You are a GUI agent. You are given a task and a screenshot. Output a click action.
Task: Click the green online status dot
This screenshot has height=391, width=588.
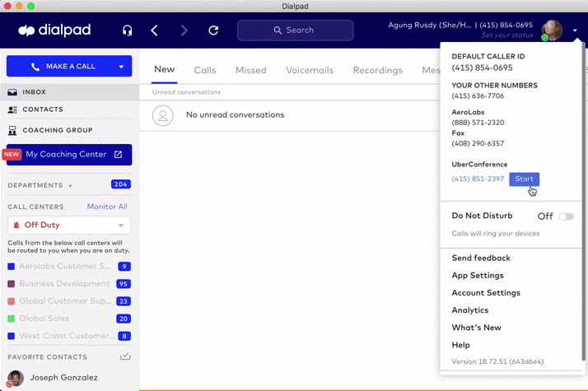tap(545, 37)
